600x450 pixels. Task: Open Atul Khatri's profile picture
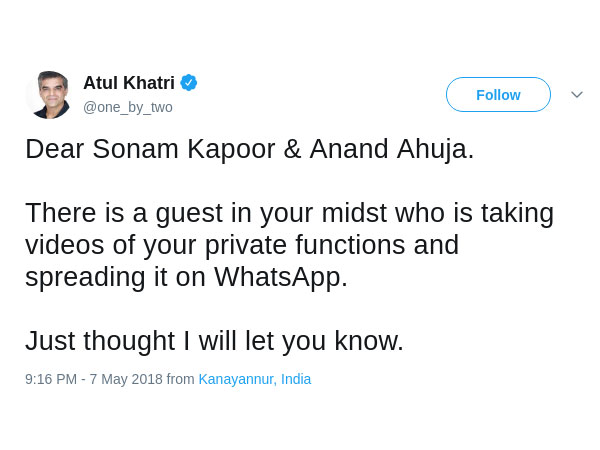click(x=49, y=95)
